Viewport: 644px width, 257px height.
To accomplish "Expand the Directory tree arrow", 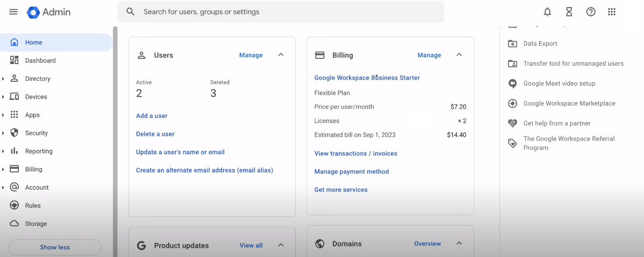I will tap(3, 79).
